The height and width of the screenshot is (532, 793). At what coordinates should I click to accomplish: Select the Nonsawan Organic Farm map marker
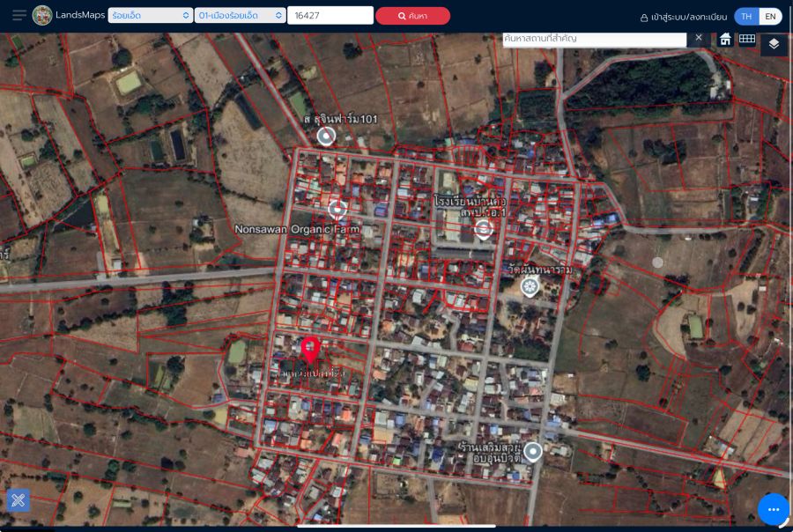point(337,209)
